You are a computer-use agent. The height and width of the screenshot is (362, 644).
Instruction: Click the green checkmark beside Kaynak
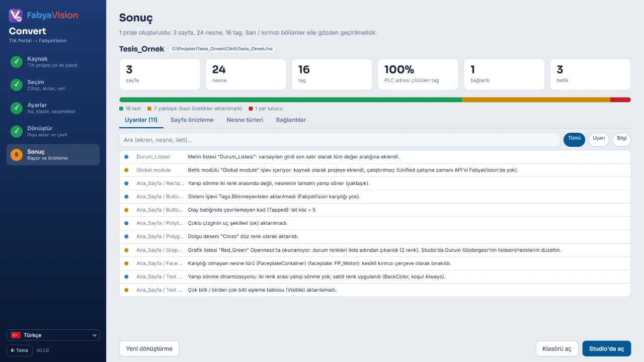pos(17,62)
